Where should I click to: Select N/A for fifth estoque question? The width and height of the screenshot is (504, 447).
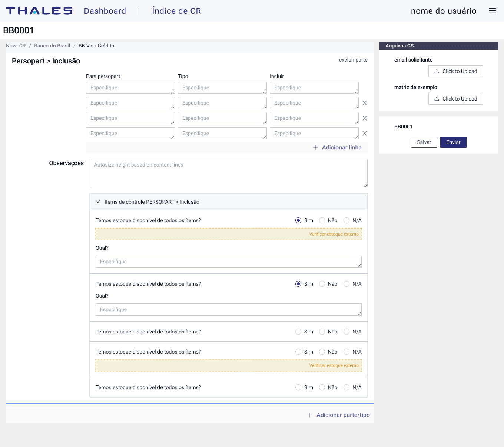pyautogui.click(x=346, y=387)
